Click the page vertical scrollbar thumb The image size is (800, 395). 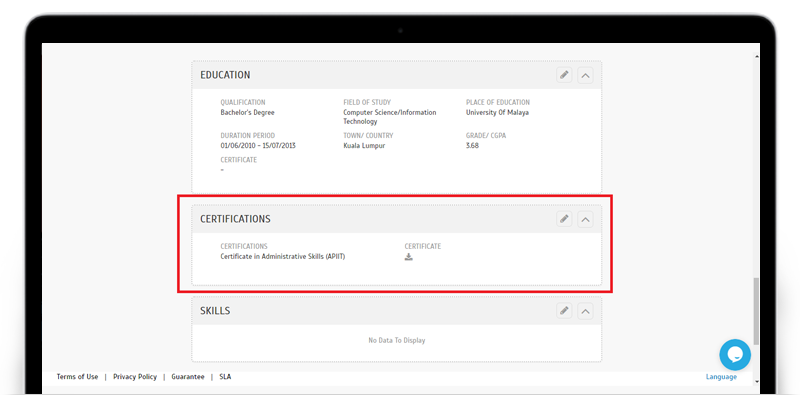[x=756, y=311]
